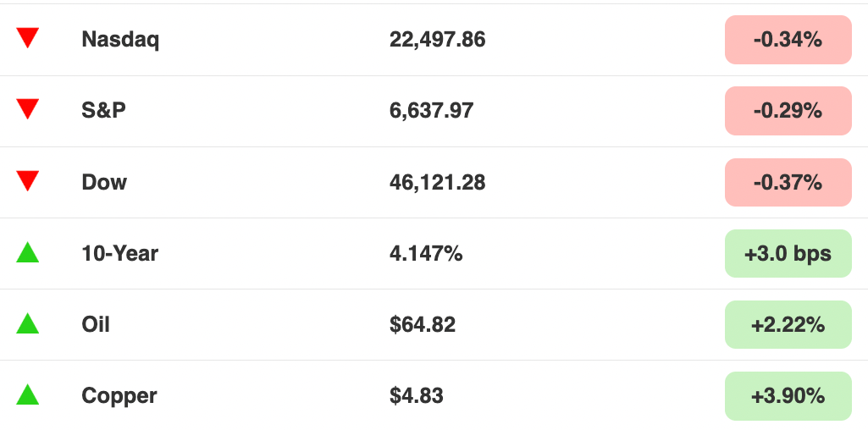Click the +3.90% change badge
The height and width of the screenshot is (430, 868).
788,395
